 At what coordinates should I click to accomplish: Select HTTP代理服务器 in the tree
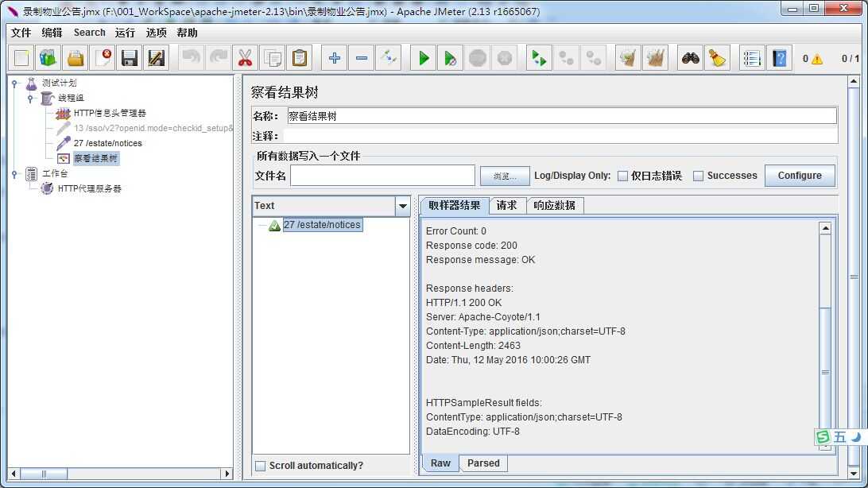tap(89, 188)
